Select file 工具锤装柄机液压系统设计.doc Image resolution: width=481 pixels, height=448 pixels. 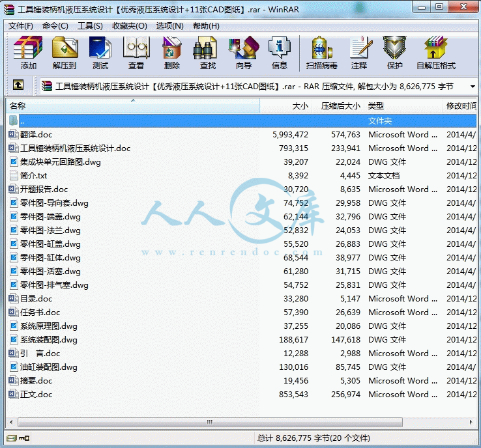[x=75, y=148]
